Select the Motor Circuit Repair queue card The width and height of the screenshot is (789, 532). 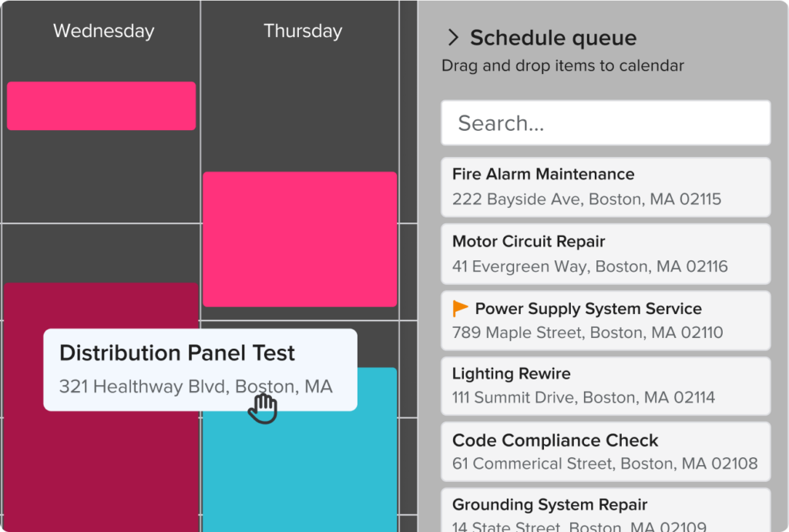(605, 254)
